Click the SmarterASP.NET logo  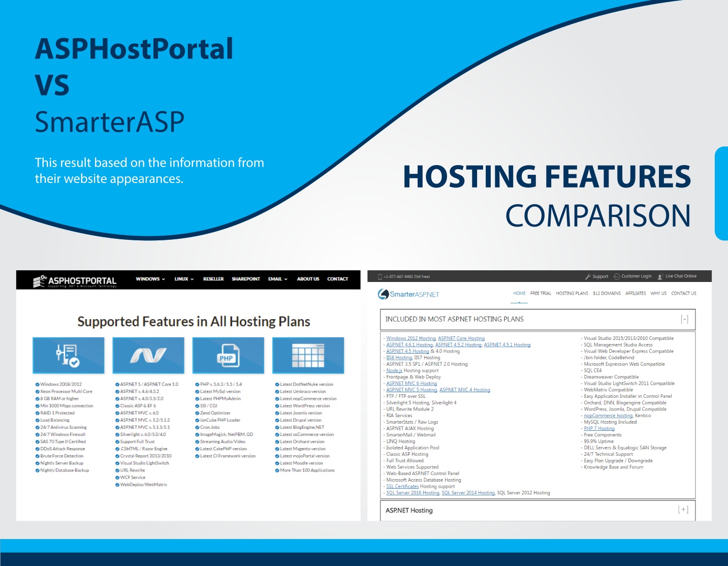(x=408, y=294)
